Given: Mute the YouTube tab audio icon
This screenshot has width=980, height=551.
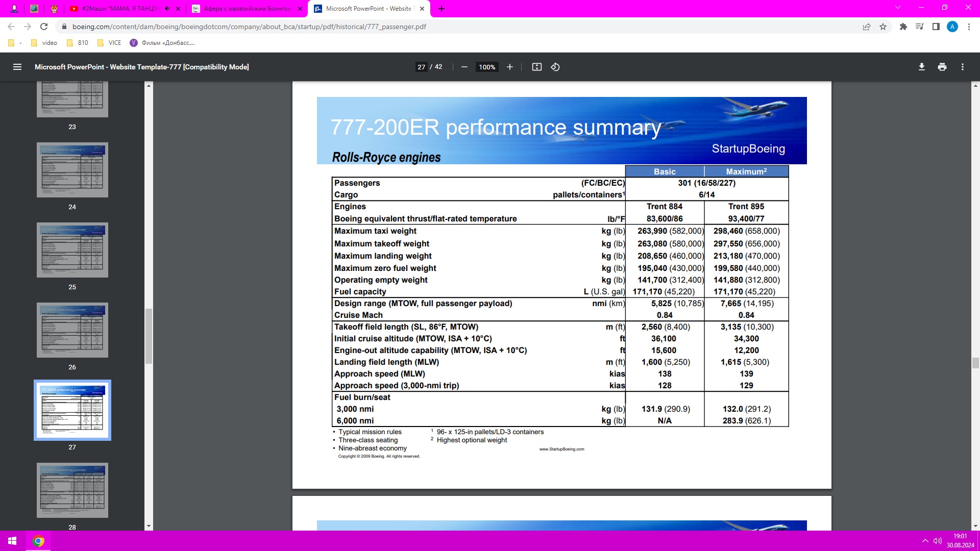Looking at the screenshot, I should click(x=167, y=9).
